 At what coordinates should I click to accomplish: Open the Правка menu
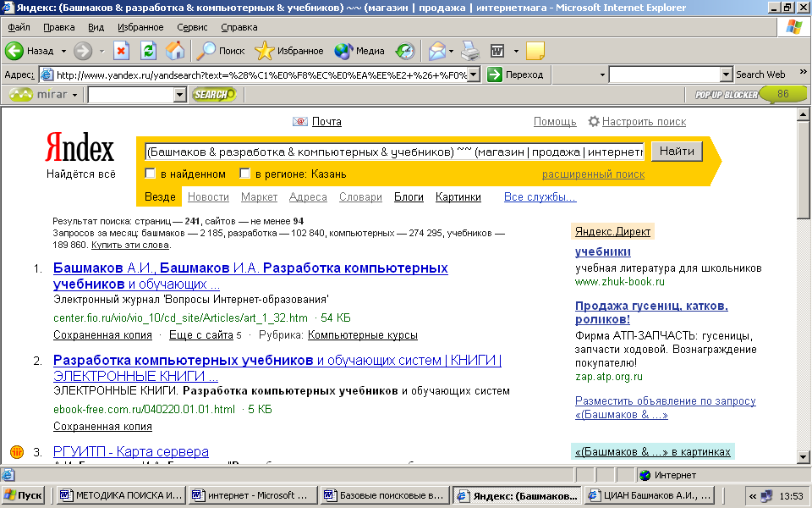(59, 27)
